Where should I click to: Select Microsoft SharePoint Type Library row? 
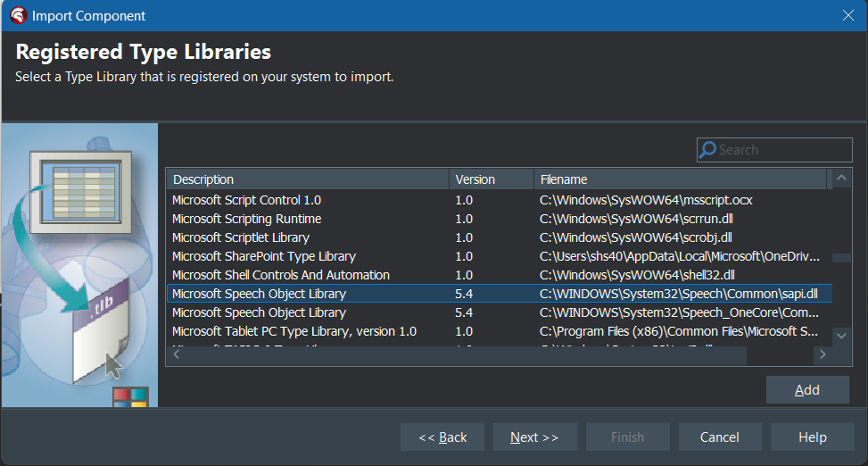pyautogui.click(x=500, y=256)
